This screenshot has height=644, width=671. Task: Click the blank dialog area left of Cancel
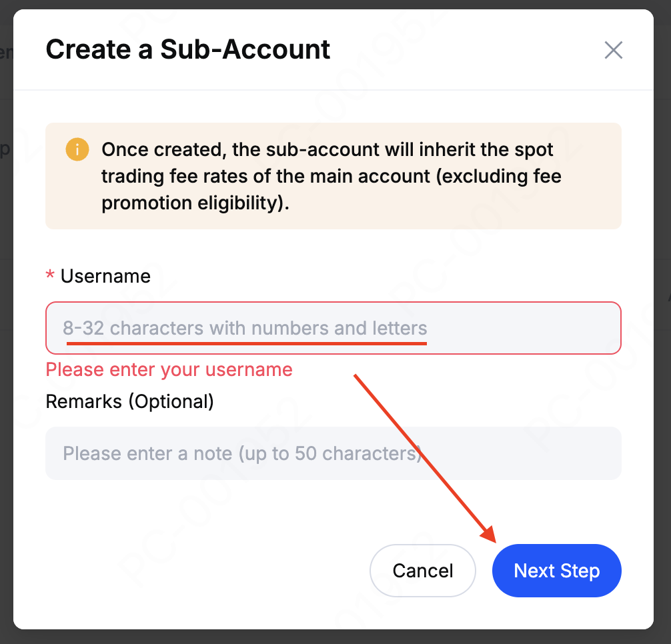coord(200,571)
